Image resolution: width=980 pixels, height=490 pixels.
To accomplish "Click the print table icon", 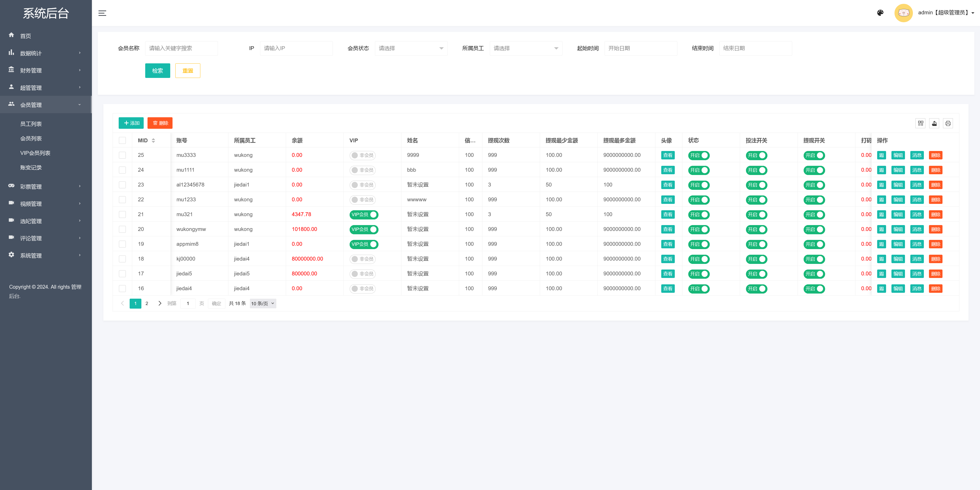I will (948, 123).
